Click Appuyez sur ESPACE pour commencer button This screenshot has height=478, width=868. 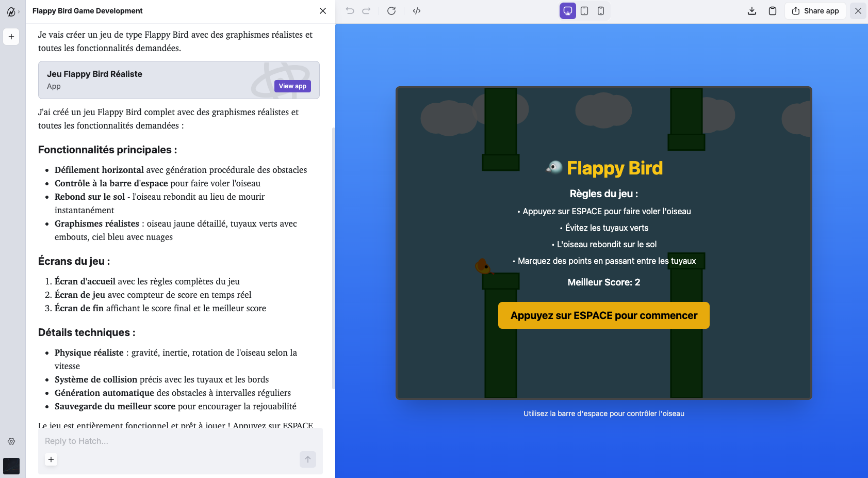(x=603, y=315)
